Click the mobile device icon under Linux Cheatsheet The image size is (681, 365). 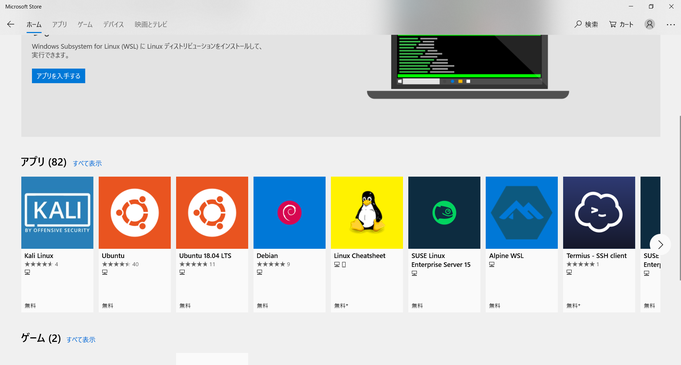point(344,264)
